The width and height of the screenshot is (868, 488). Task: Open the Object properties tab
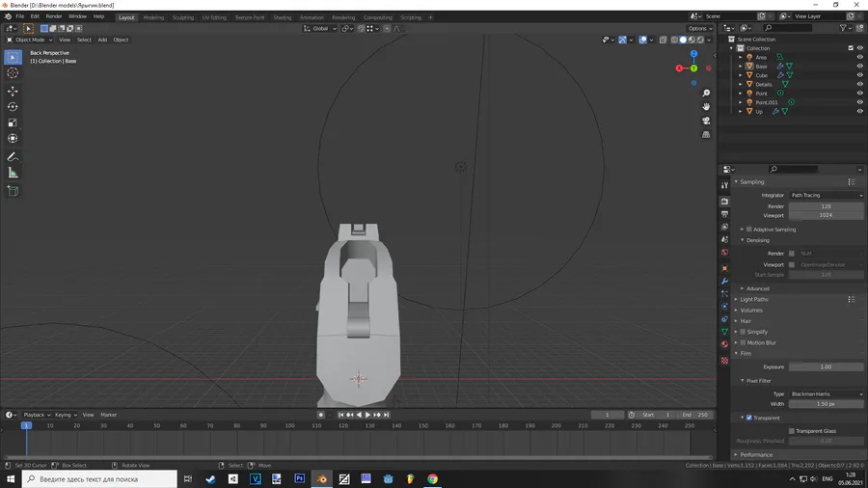coord(724,268)
